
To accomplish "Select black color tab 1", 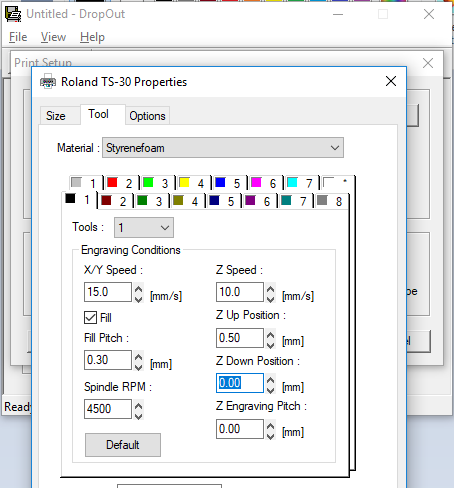I will [79, 200].
